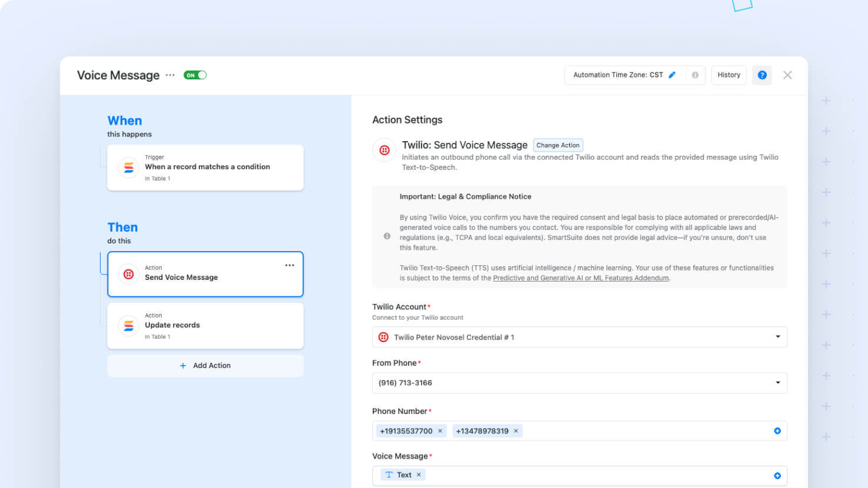Image resolution: width=868 pixels, height=488 pixels.
Task: Click the SmartSuite icon on Update records card
Action: 128,326
